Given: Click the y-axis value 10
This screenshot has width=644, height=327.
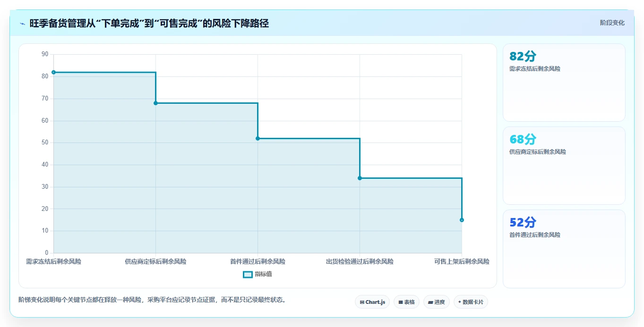Looking at the screenshot, I should coord(45,231).
